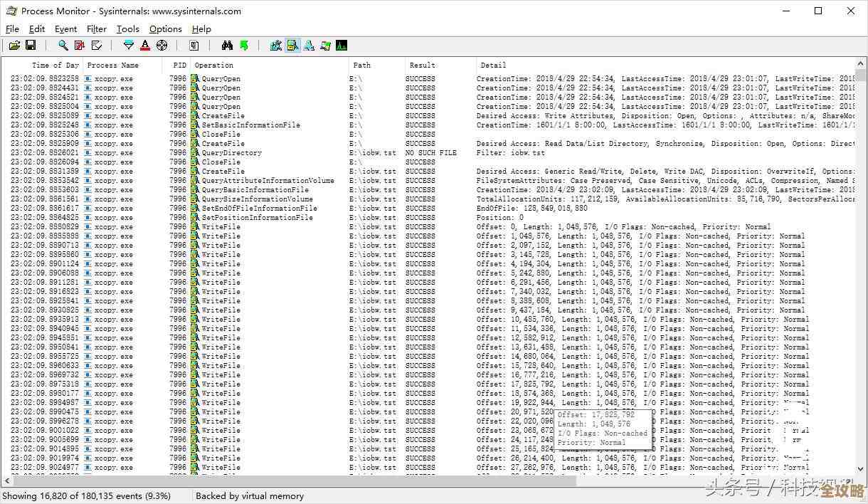Click the Open log file icon
Viewport: 868px width, 504px height.
(x=14, y=46)
